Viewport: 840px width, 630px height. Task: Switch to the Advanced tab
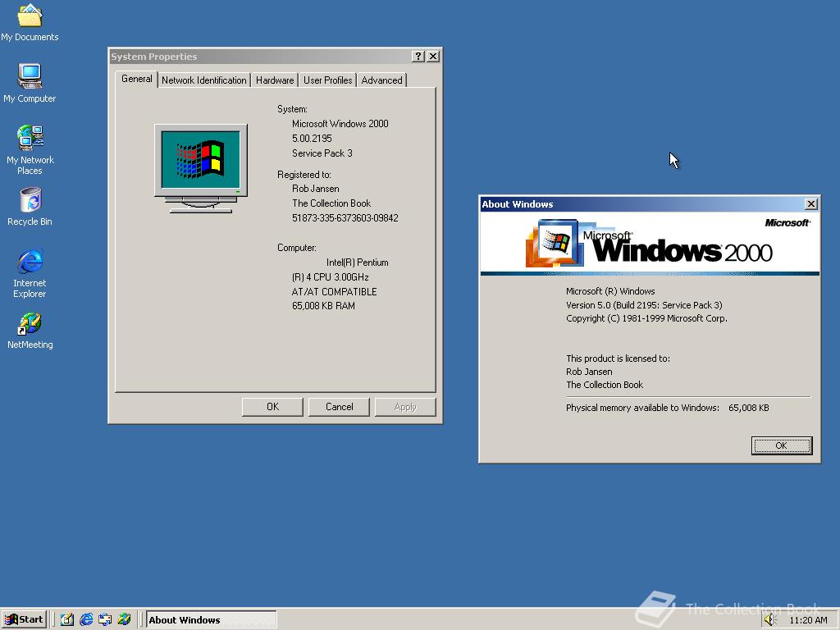click(381, 80)
